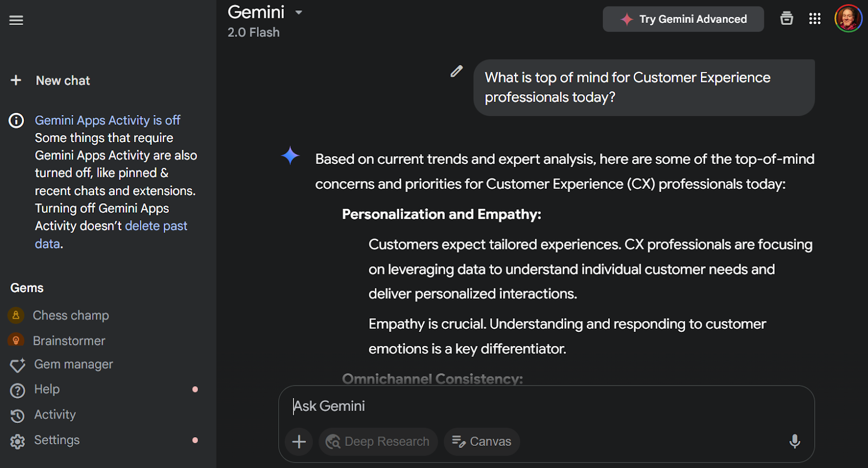Viewport: 868px width, 468px height.
Task: Open the Chess champ gem
Action: click(71, 316)
